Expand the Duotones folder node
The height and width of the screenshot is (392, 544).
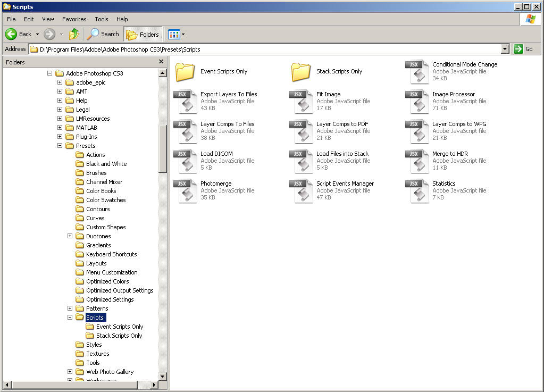click(x=70, y=236)
